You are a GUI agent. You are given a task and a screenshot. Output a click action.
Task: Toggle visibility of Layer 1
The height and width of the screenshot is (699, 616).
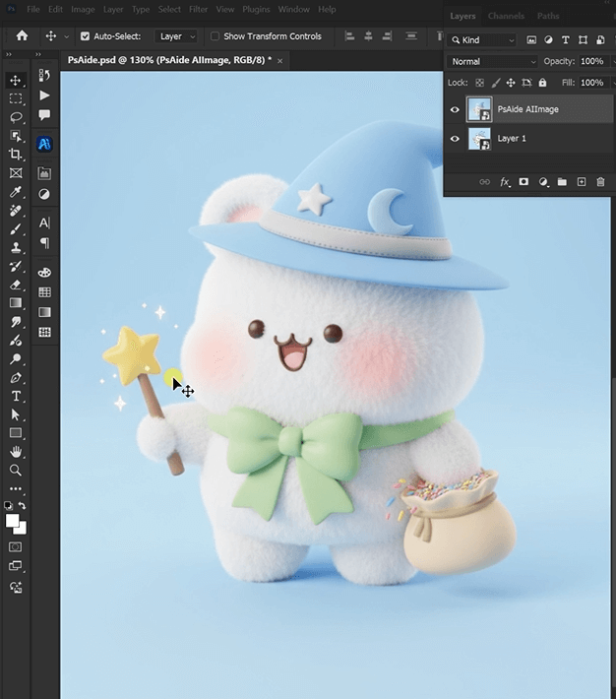pyautogui.click(x=455, y=139)
